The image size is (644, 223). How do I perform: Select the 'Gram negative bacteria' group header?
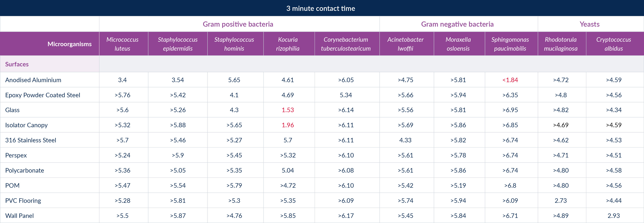(457, 24)
